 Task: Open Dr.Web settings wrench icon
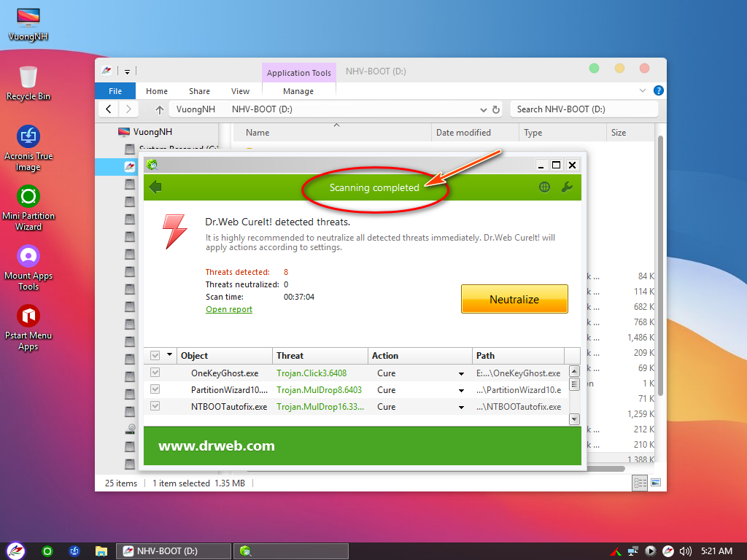click(567, 187)
